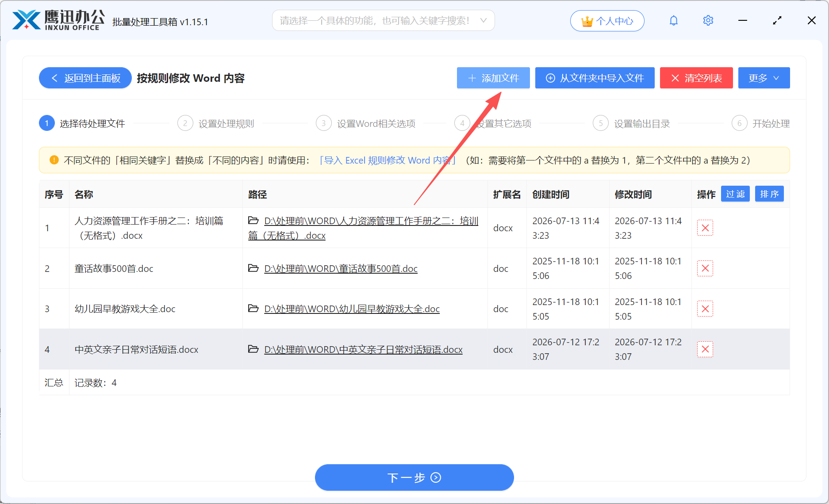Open folder icon for 幼儿园早教游戏大全.doc path
This screenshot has height=504, width=829.
[x=253, y=309]
